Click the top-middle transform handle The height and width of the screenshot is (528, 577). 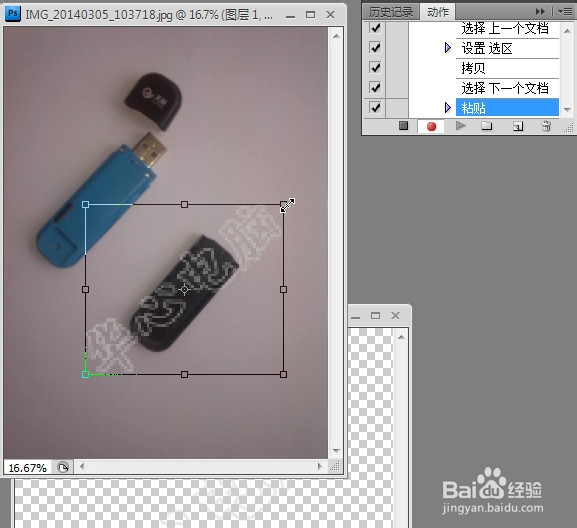pos(184,204)
